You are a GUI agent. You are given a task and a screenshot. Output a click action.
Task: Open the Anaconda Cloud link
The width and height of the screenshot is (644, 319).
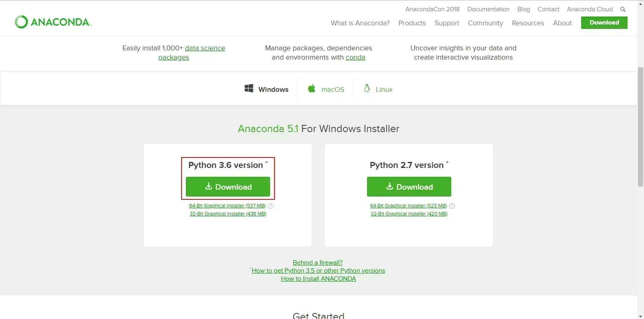point(590,9)
